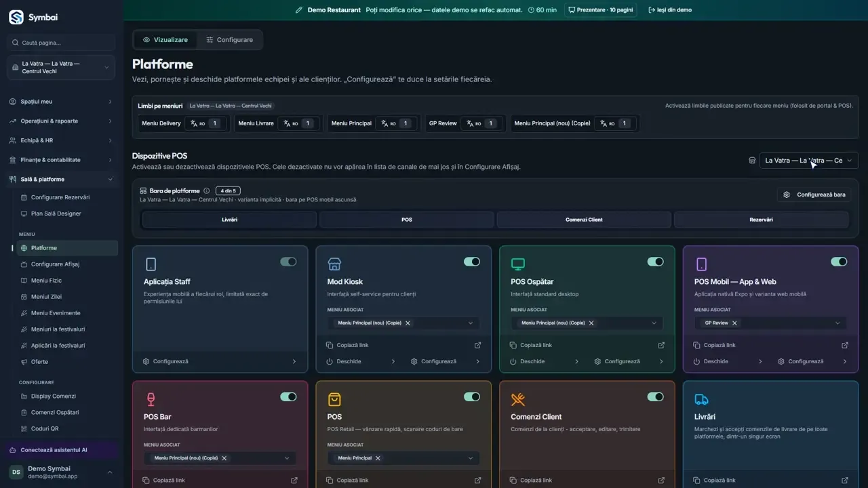Open the La Vatra location dropdown at top right

click(x=809, y=161)
